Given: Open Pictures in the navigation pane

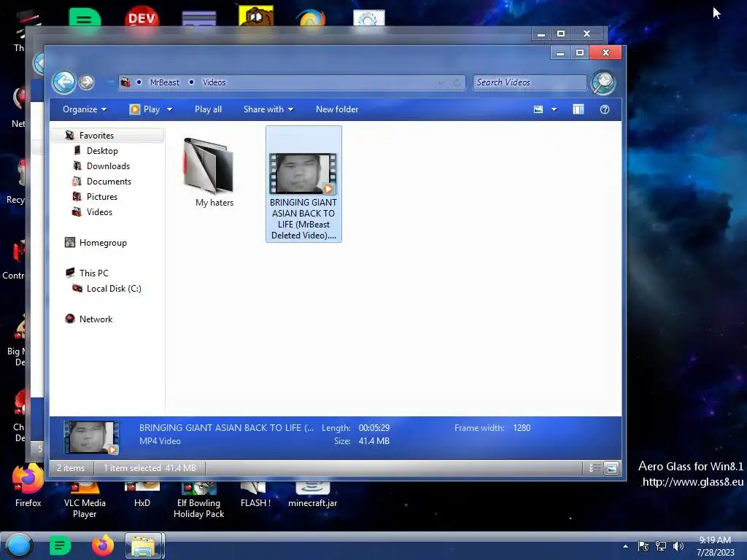Looking at the screenshot, I should tap(101, 197).
